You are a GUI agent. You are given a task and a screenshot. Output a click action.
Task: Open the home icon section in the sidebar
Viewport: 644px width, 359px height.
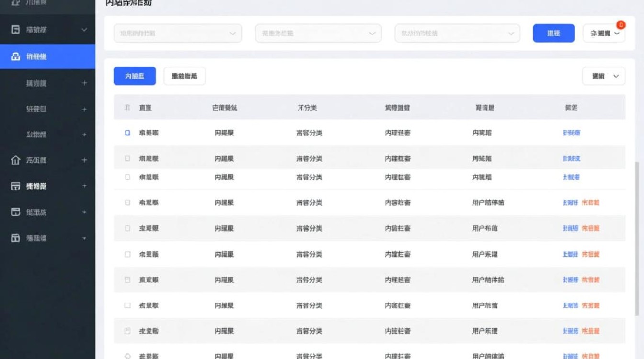click(x=16, y=160)
